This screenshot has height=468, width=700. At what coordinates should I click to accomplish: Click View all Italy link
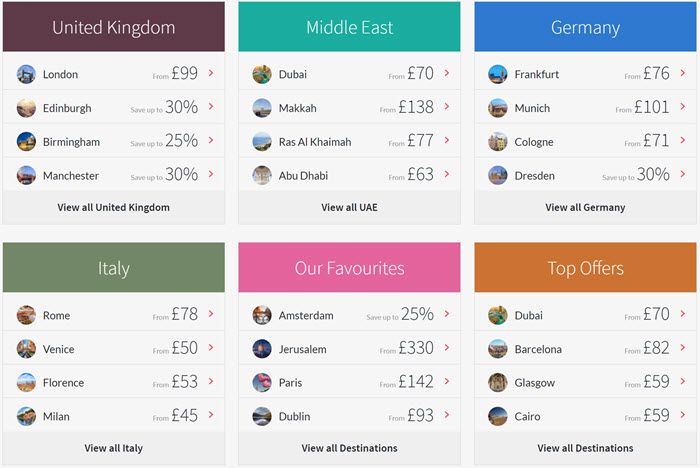113,448
